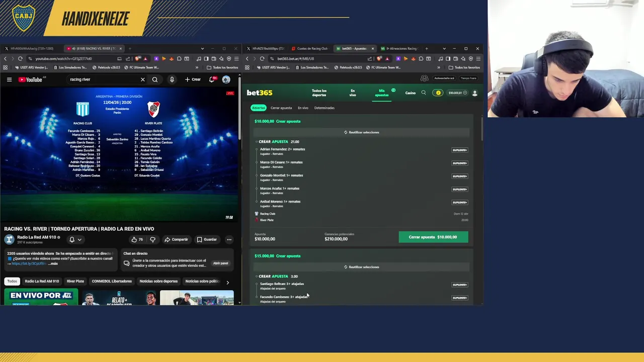Switch to 'Cerrar apuesta' filter tab
This screenshot has width=644, height=362.
(281, 108)
